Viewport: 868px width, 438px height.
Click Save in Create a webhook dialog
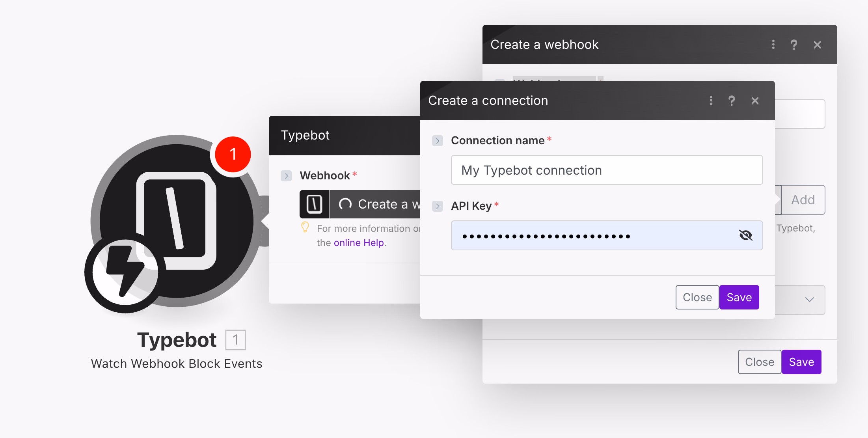click(x=801, y=362)
